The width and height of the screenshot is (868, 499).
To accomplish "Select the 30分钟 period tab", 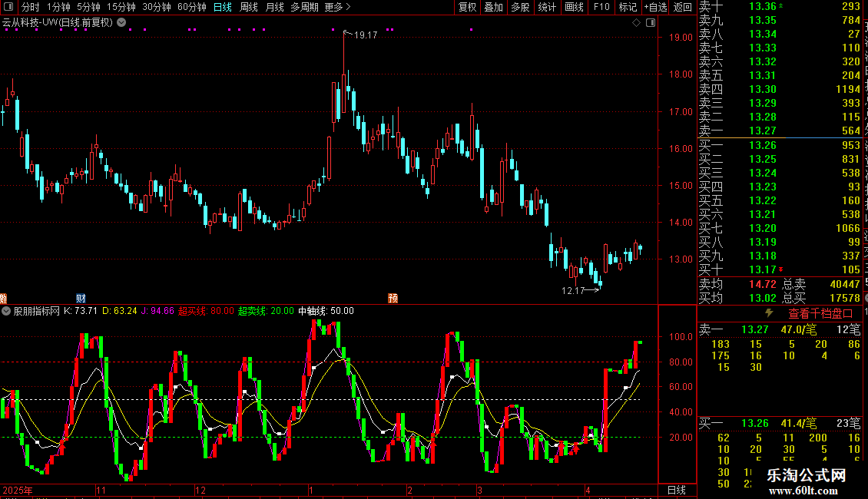I will 157,7.
